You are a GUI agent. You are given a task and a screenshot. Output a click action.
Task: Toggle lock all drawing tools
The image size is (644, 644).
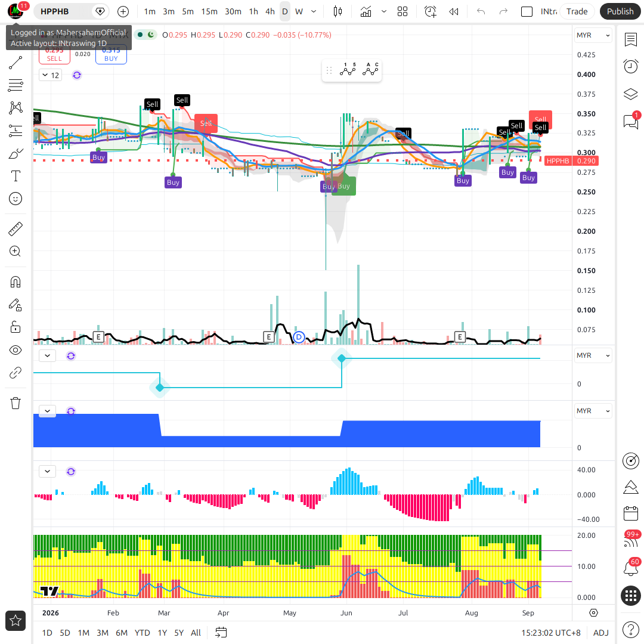(15, 327)
